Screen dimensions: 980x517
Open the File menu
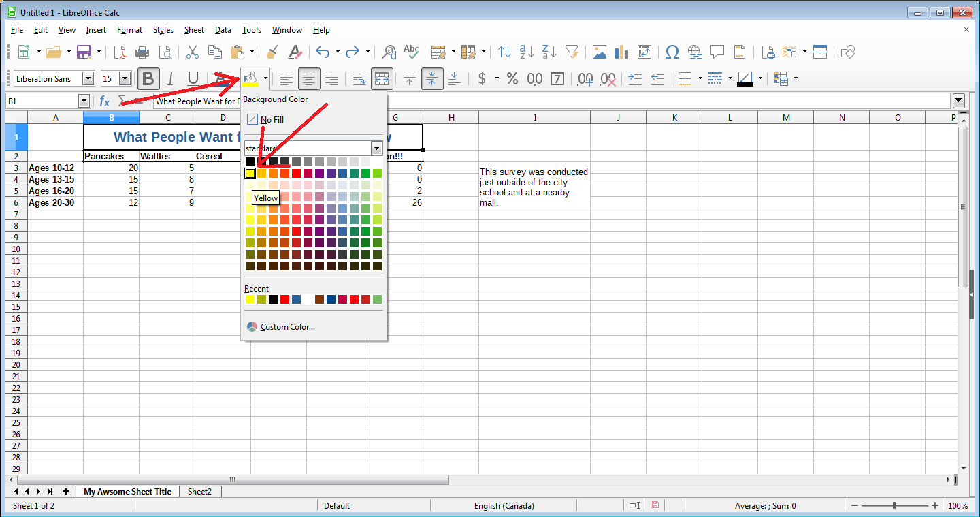coord(17,30)
